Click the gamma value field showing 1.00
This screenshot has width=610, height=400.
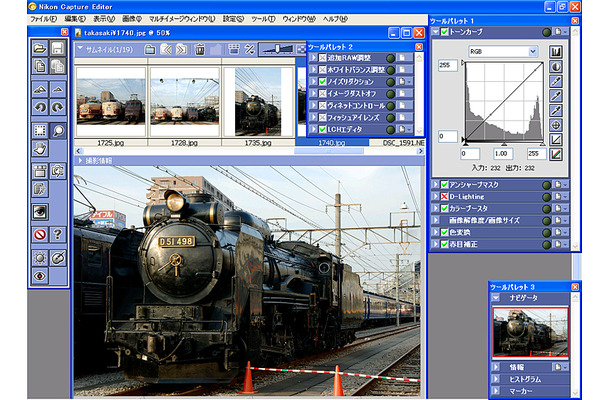[503, 153]
